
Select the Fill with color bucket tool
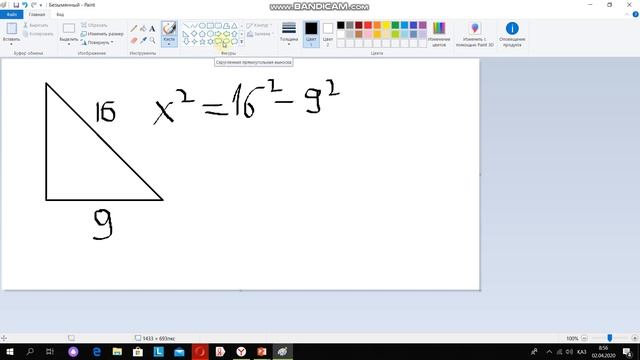point(143,29)
